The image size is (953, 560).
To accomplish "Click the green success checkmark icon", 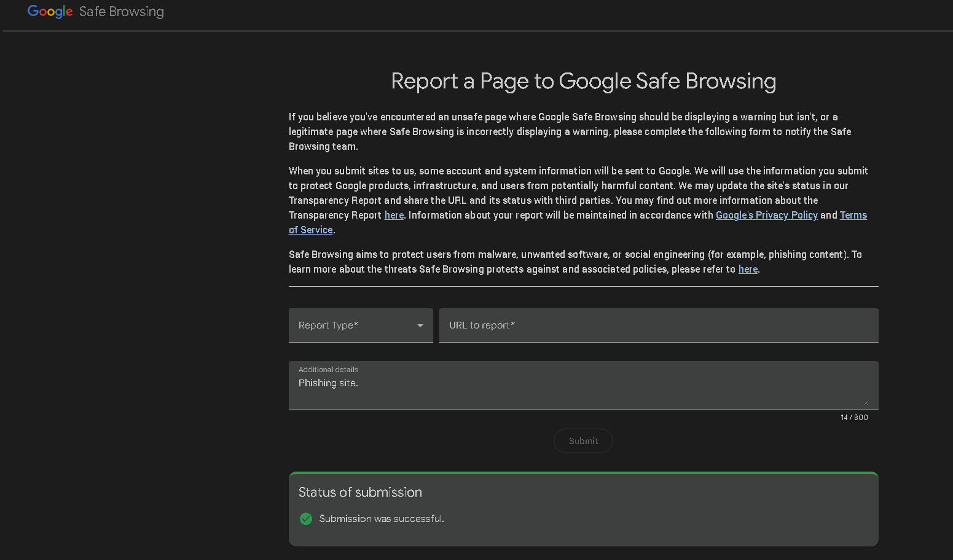I will (306, 519).
